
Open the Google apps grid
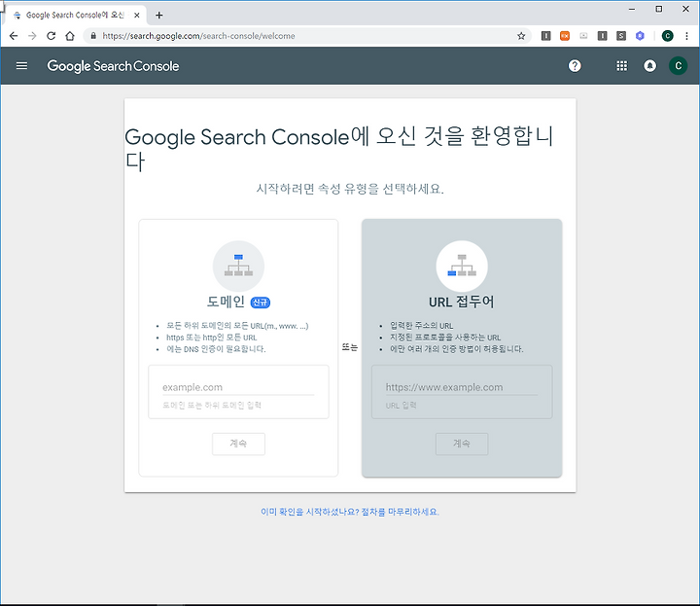pyautogui.click(x=622, y=66)
